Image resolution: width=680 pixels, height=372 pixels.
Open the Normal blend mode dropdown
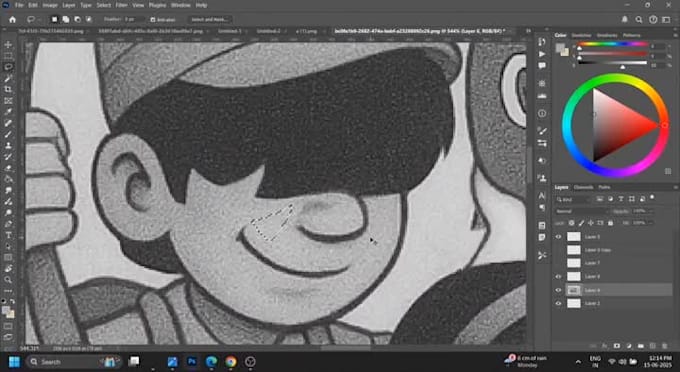[582, 211]
